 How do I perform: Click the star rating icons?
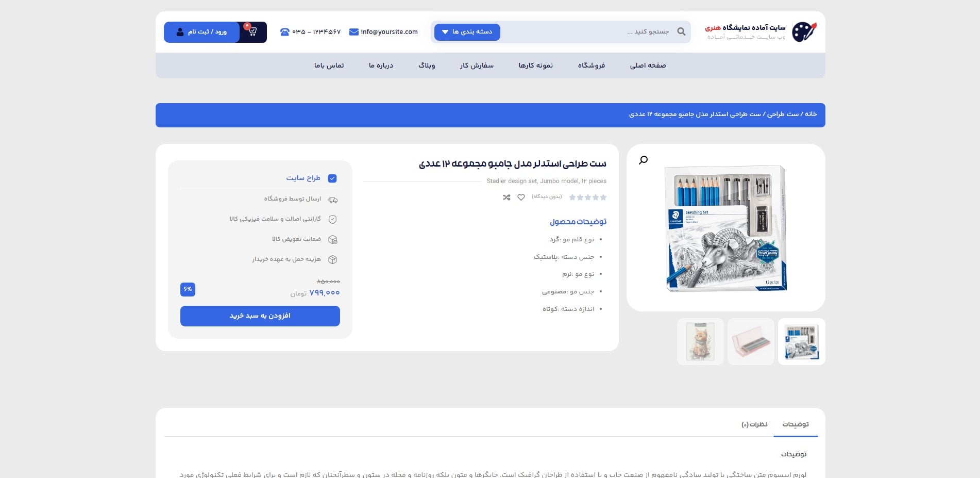pyautogui.click(x=588, y=197)
